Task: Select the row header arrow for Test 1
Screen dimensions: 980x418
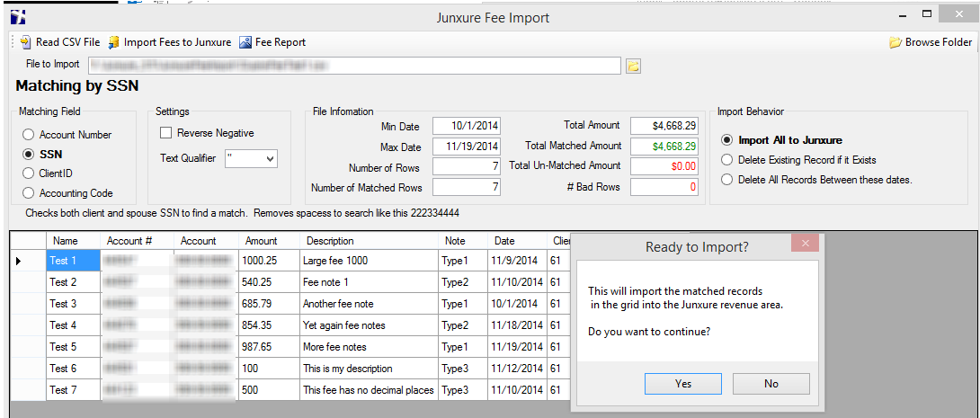Action: coord(28,261)
